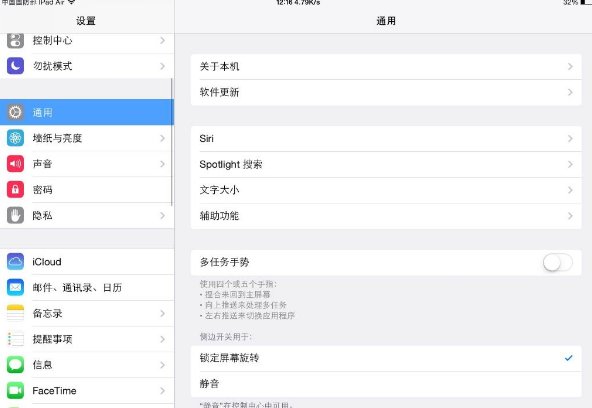Tap the iCloud cloud icon
This screenshot has height=408, width=592.
(x=15, y=262)
